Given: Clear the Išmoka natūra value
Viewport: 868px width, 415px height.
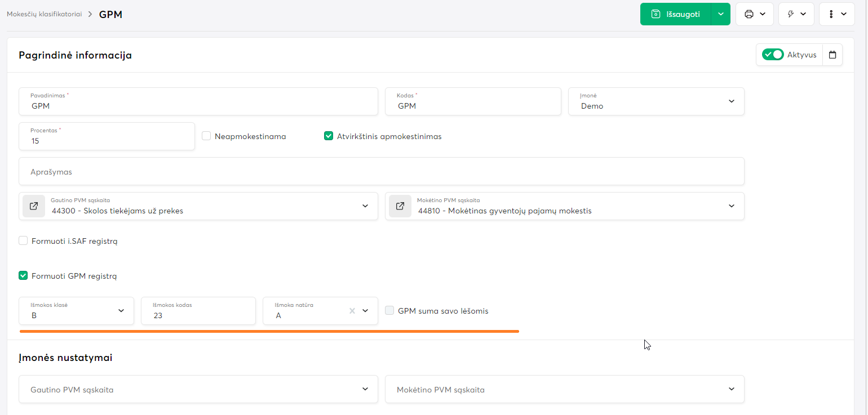Looking at the screenshot, I should point(352,311).
